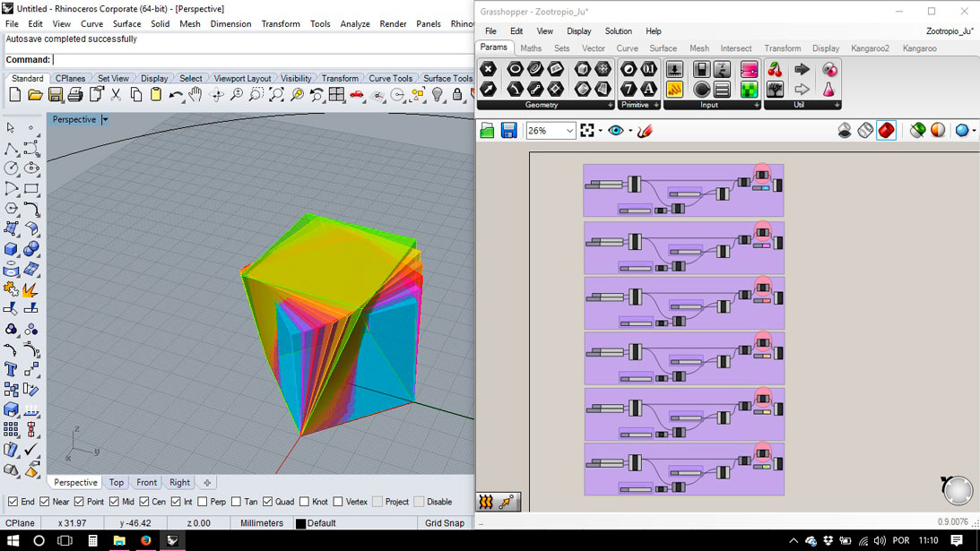
Task: Switch to the Curve Tools toolbar tab
Action: click(390, 78)
